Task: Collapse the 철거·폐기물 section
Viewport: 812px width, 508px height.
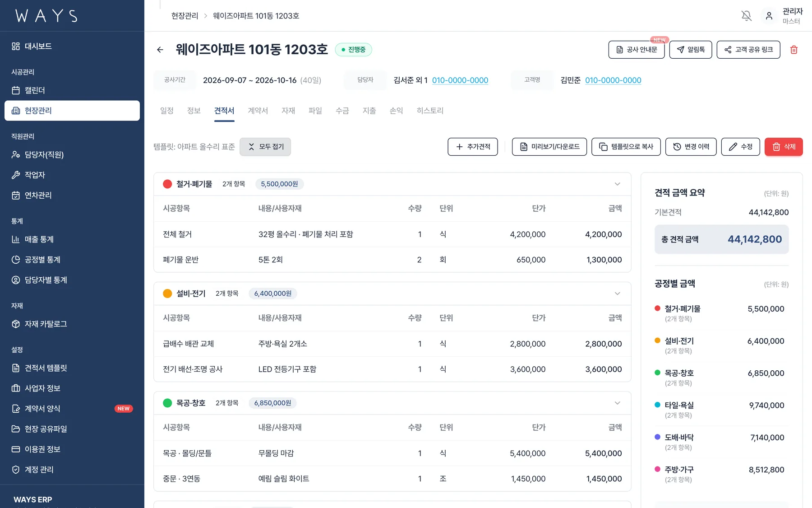Action: click(x=618, y=184)
